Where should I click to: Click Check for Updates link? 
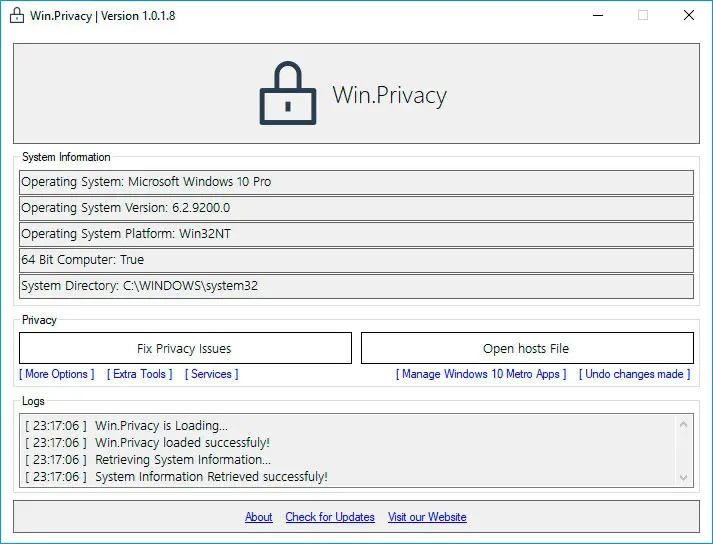(330, 517)
